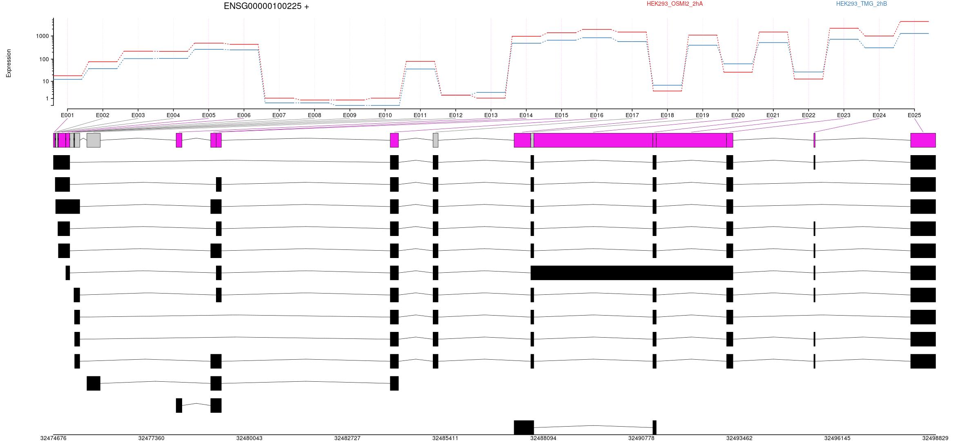Click exon label E016
This screenshot has width=980, height=445.
click(x=597, y=115)
